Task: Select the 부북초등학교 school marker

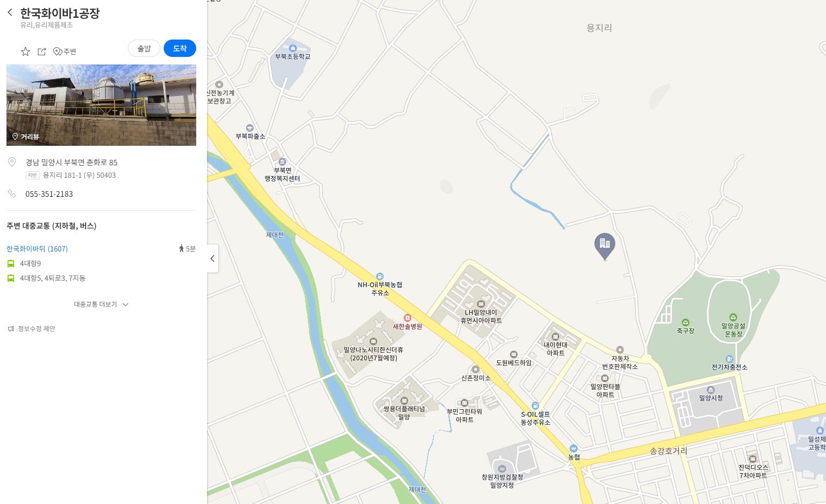Action: pyautogui.click(x=293, y=48)
